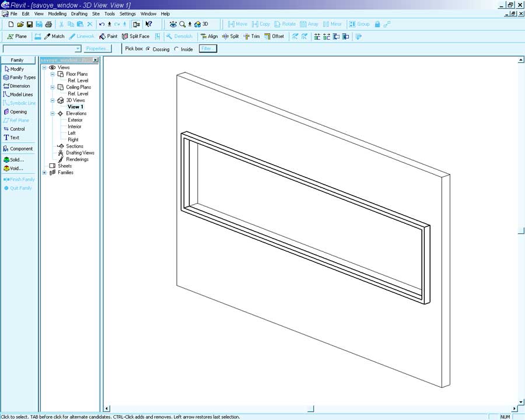Click the Family tab header
This screenshot has width=525, height=420.
click(17, 60)
